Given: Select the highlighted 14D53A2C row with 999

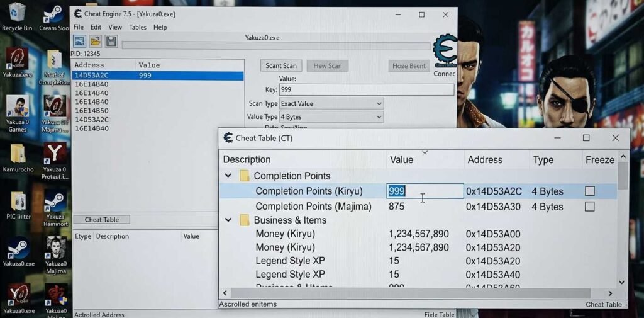Looking at the screenshot, I should [158, 76].
